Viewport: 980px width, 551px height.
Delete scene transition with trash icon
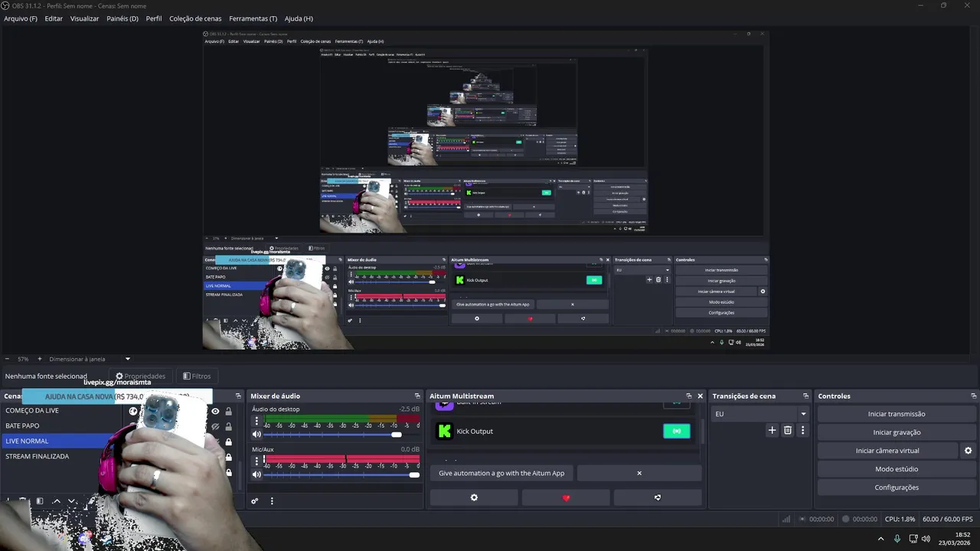point(788,430)
